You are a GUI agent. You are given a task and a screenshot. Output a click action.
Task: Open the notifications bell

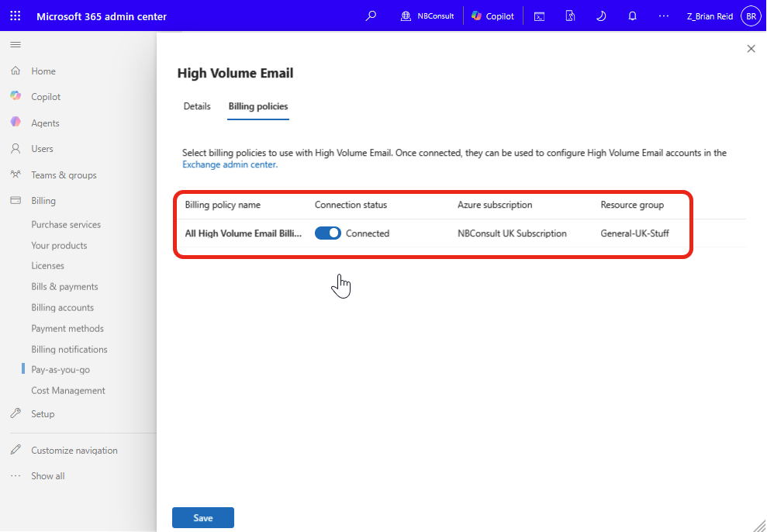click(x=633, y=16)
